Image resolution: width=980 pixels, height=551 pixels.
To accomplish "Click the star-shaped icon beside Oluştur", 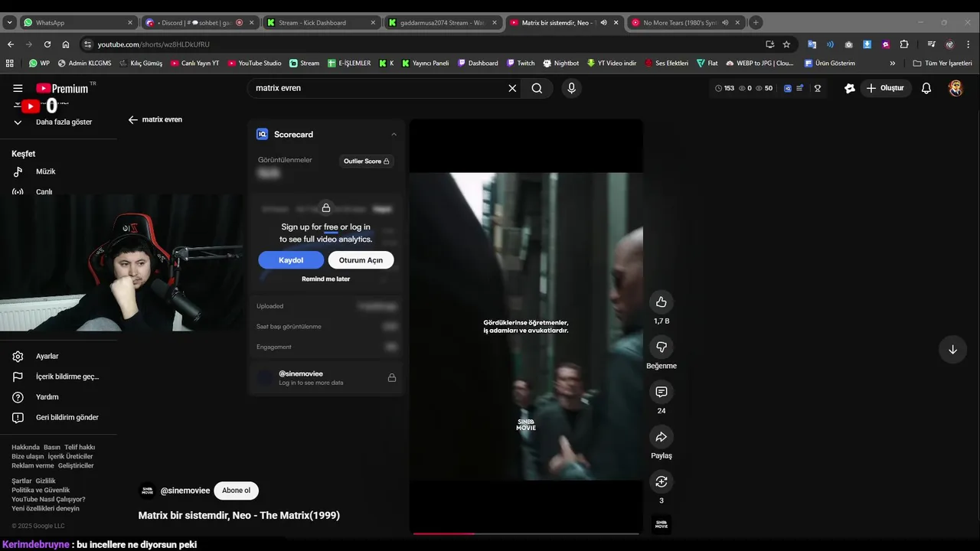I will [x=849, y=89].
